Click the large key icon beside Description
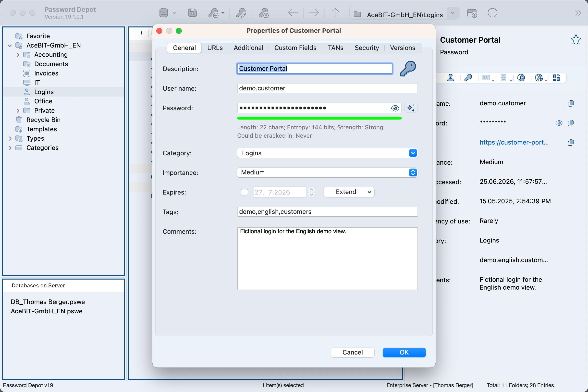 pos(408,69)
